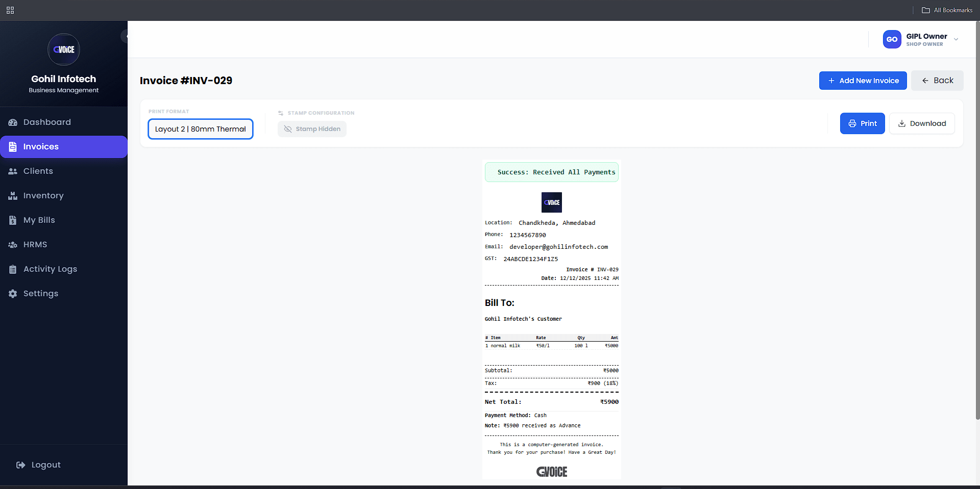
Task: Click the Net Total ₹5900 value
Action: click(609, 402)
